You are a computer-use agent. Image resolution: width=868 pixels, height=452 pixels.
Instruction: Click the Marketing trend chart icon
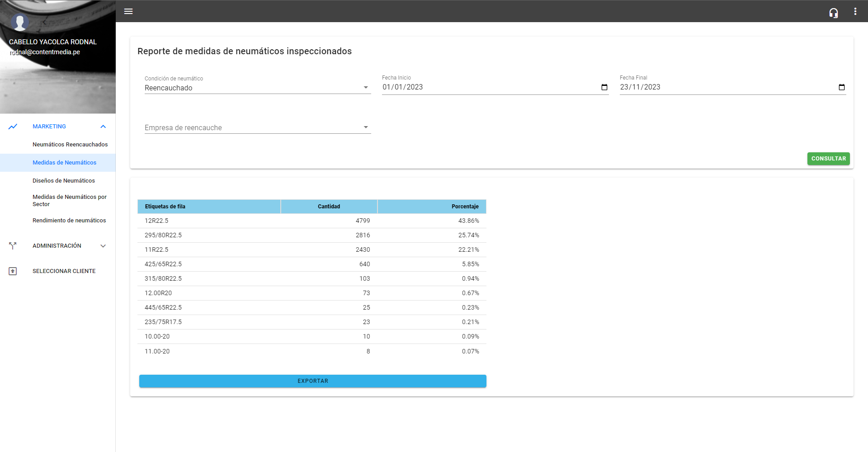point(13,127)
